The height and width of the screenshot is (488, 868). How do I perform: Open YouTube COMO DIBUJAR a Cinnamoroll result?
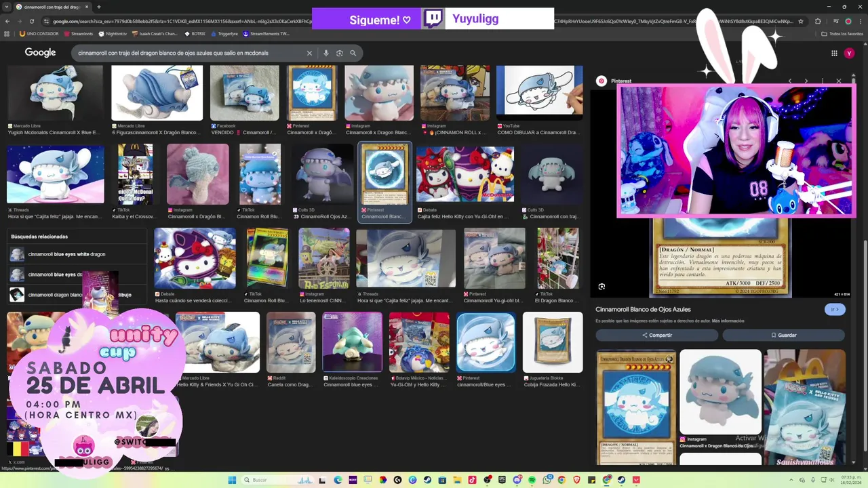point(539,100)
